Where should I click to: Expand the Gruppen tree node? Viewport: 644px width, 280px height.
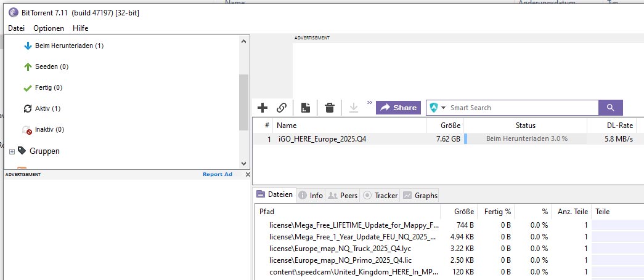(x=12, y=151)
